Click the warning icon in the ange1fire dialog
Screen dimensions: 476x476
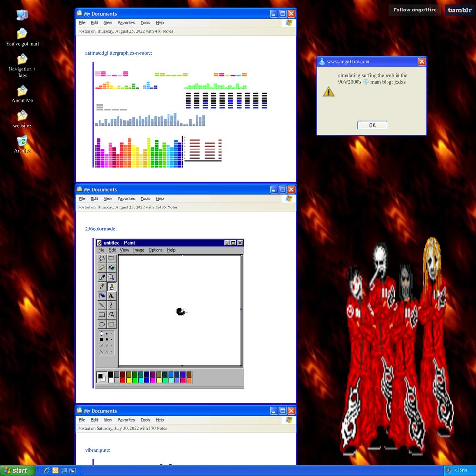(328, 91)
